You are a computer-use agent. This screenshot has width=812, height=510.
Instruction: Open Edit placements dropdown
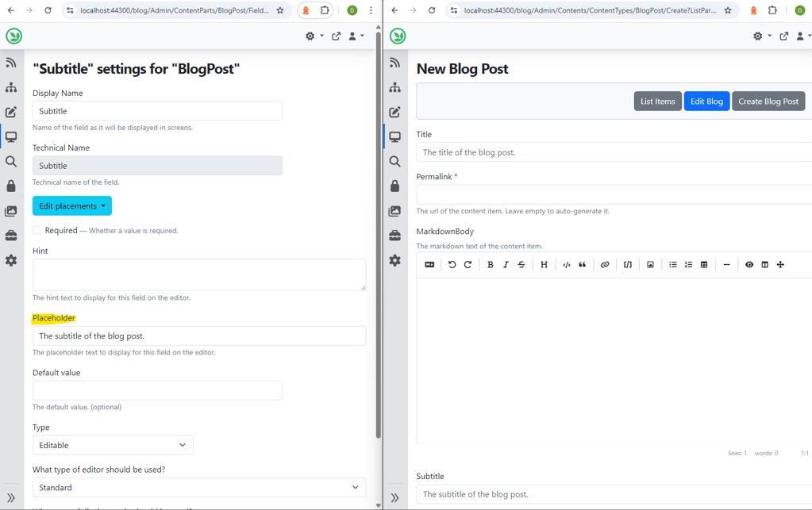pyautogui.click(x=72, y=206)
